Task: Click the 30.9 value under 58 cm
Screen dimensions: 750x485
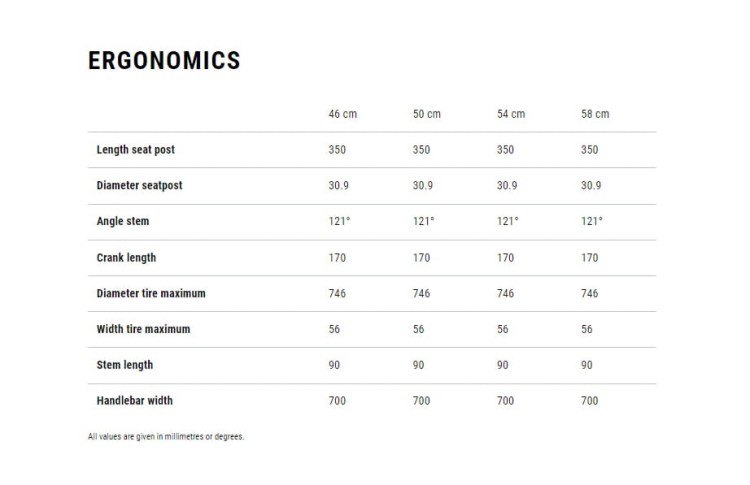Action: (591, 186)
